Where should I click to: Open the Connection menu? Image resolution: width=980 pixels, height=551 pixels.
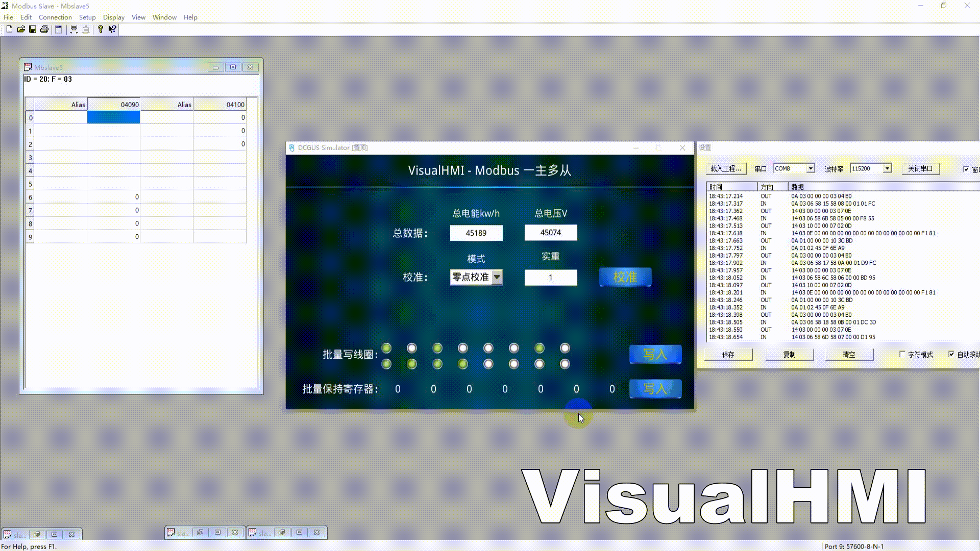(55, 17)
